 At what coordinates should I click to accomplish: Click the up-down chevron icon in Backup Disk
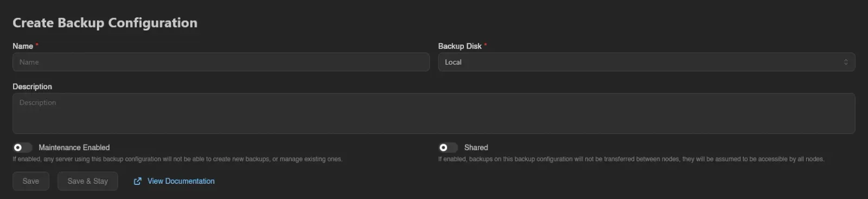(846, 62)
